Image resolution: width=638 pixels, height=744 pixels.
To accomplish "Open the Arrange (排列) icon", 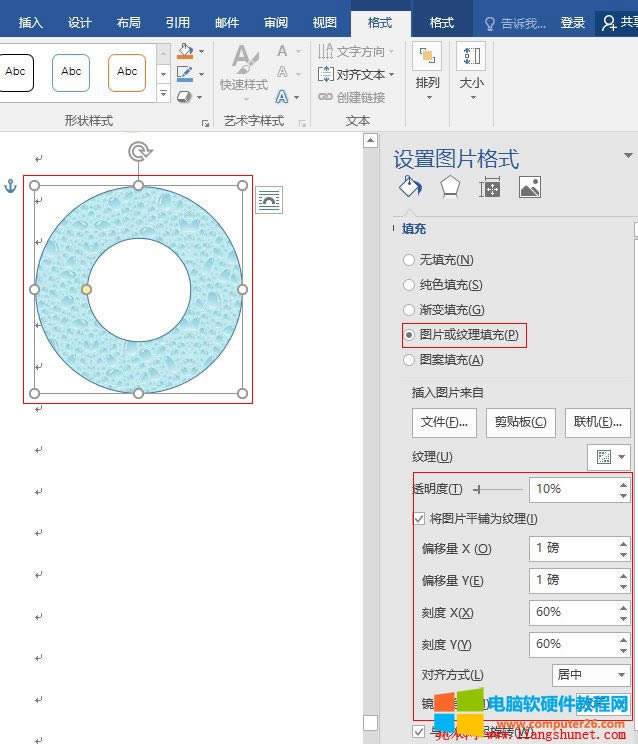I will point(427,56).
